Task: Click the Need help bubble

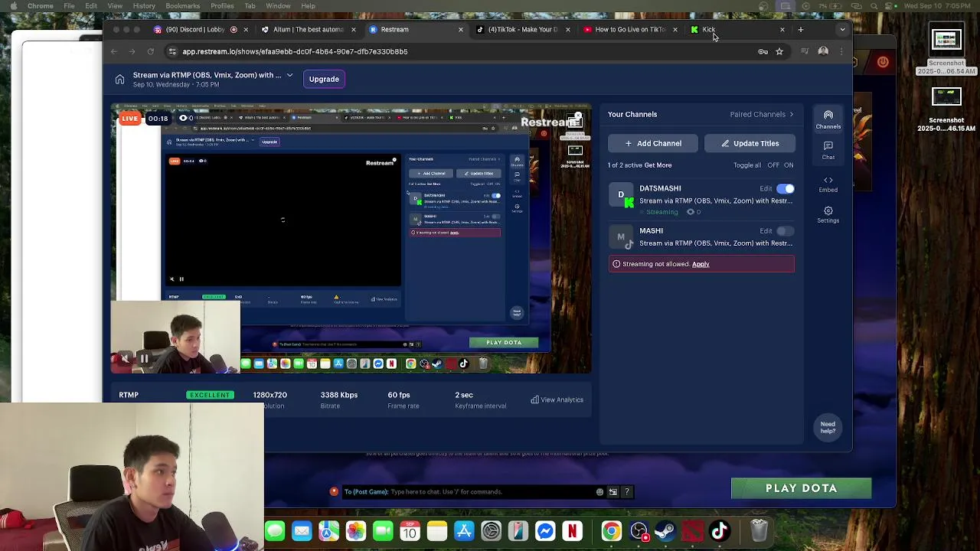Action: (828, 427)
